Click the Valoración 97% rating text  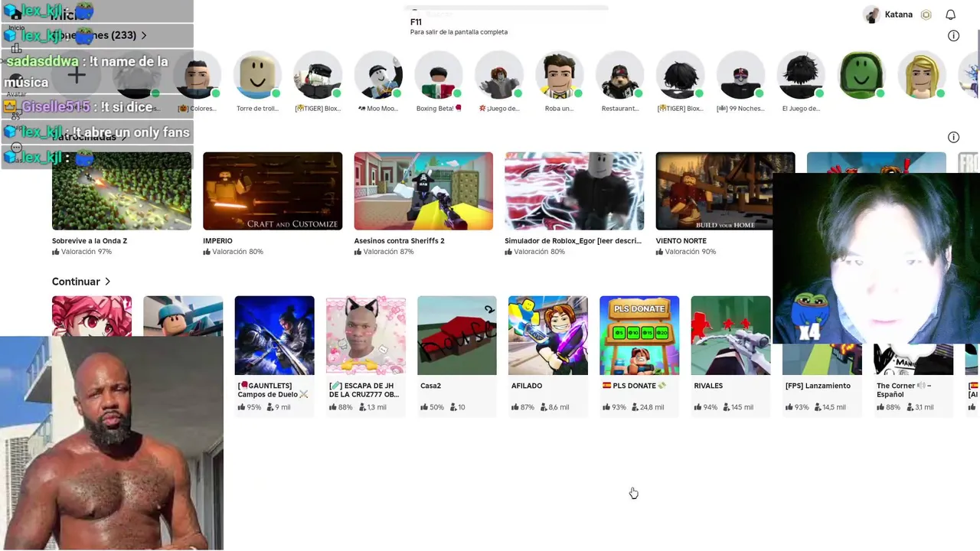[86, 252]
